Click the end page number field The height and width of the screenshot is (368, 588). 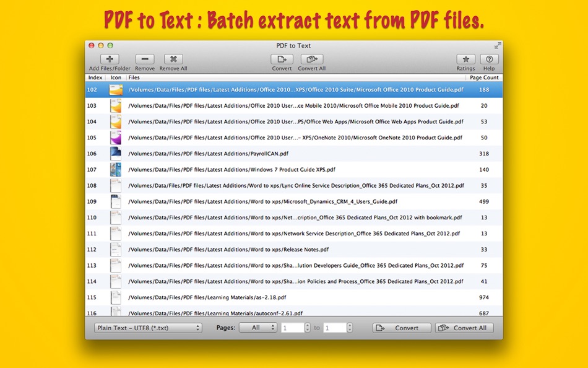[x=335, y=328]
